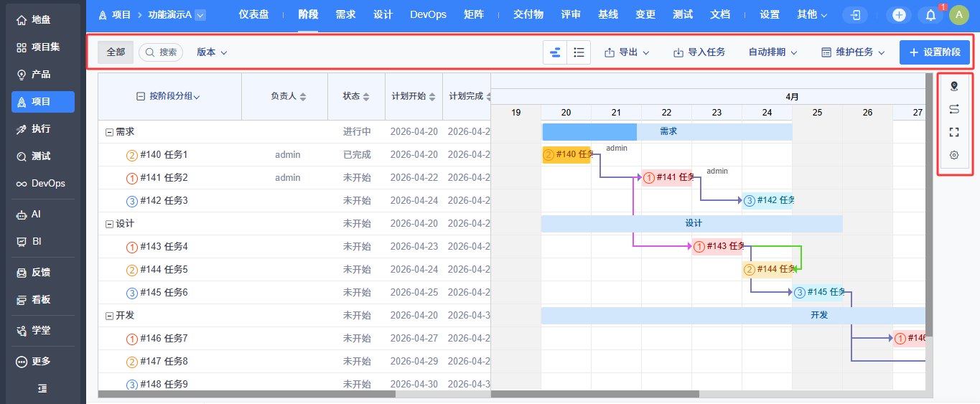Enter fullscreen mode for Gantt chart
This screenshot has height=404, width=980.
(954, 132)
